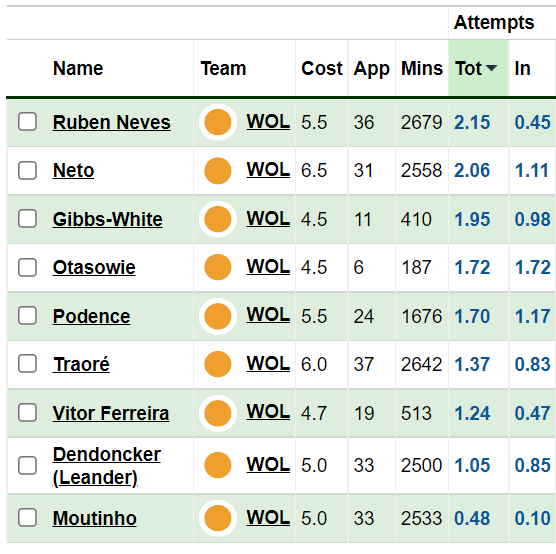
Task: Toggle sort arrow on Tot column
Action: (x=491, y=68)
